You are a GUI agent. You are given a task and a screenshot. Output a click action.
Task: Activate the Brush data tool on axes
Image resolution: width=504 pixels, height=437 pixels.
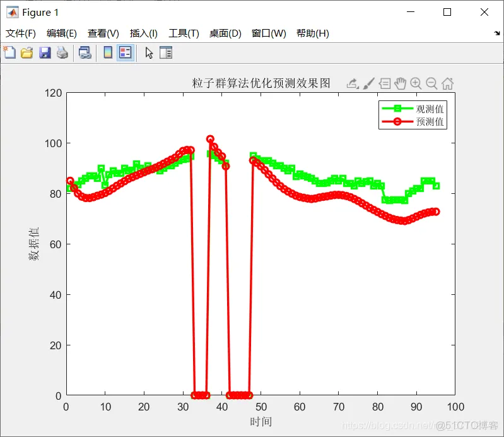pos(368,83)
